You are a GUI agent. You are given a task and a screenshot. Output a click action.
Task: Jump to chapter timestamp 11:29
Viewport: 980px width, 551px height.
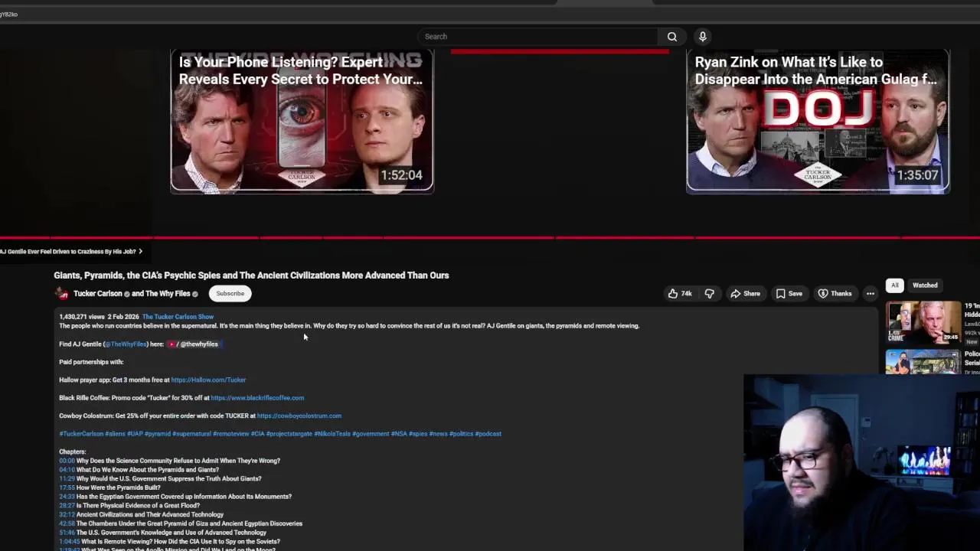coord(67,479)
